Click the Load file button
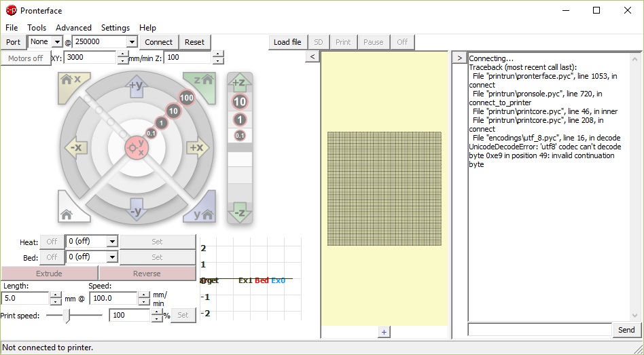 (287, 42)
